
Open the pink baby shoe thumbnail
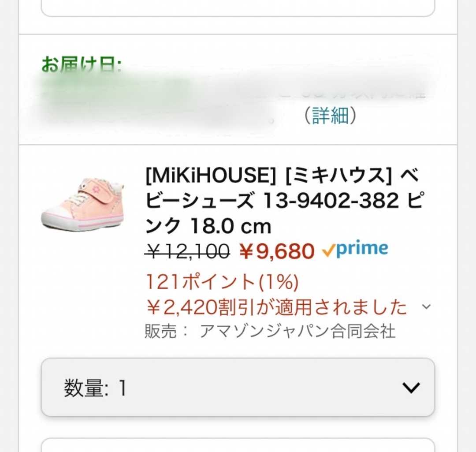[83, 203]
